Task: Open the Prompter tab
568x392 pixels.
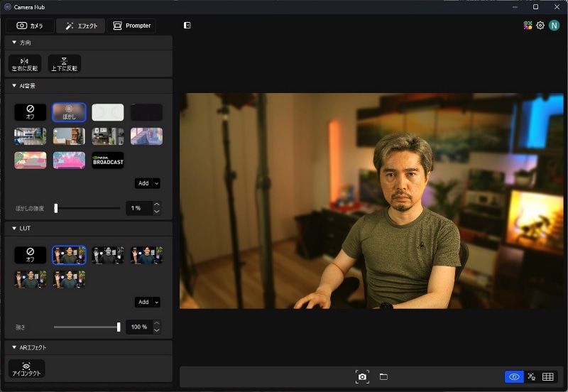Action: 131,26
